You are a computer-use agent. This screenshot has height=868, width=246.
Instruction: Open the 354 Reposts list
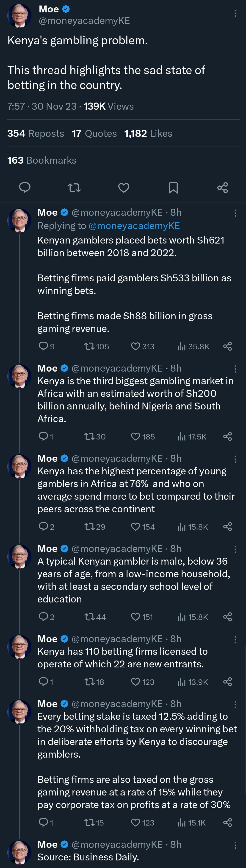(x=36, y=133)
